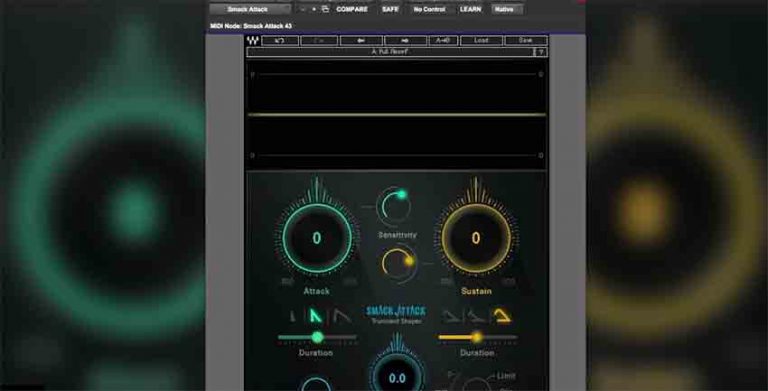Open the No Control dropdown
Image resolution: width=768 pixels, height=391 pixels.
(429, 9)
